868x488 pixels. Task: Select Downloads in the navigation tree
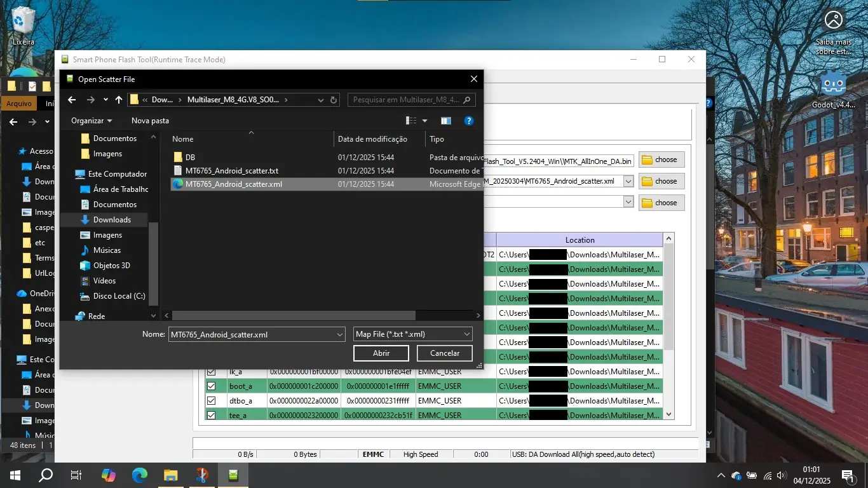point(112,220)
